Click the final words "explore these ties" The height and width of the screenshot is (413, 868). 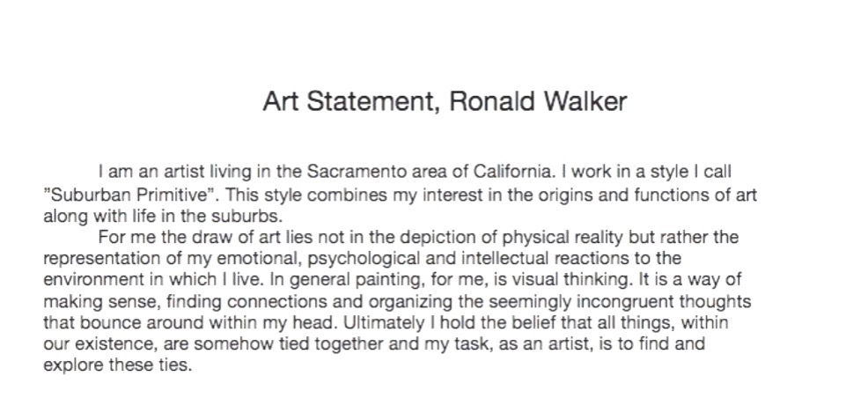116,365
